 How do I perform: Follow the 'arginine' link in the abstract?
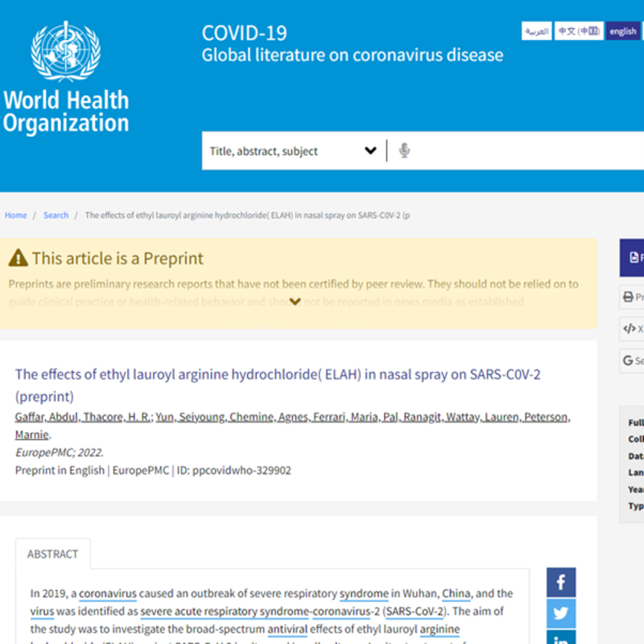(x=440, y=630)
